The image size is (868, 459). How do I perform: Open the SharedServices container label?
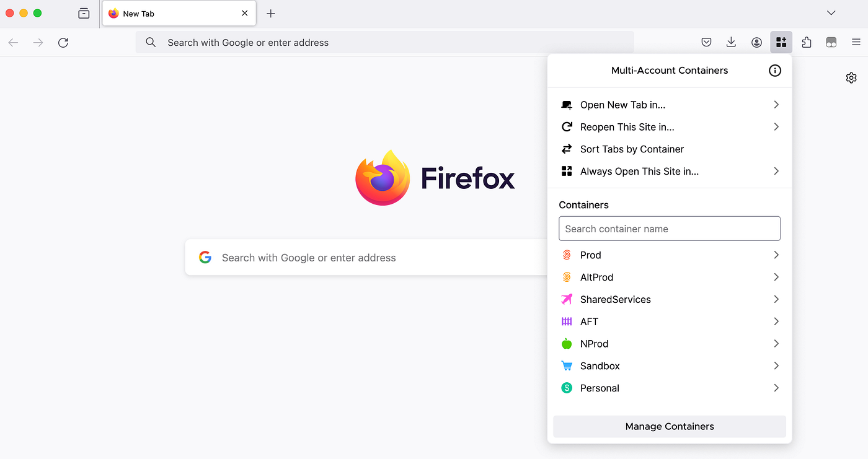pyautogui.click(x=616, y=300)
